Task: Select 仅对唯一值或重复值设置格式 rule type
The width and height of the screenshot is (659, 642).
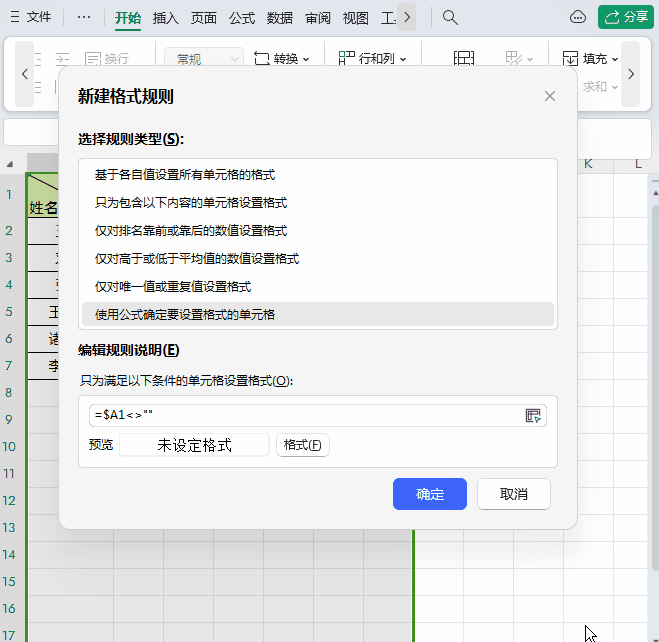Action: [318, 287]
